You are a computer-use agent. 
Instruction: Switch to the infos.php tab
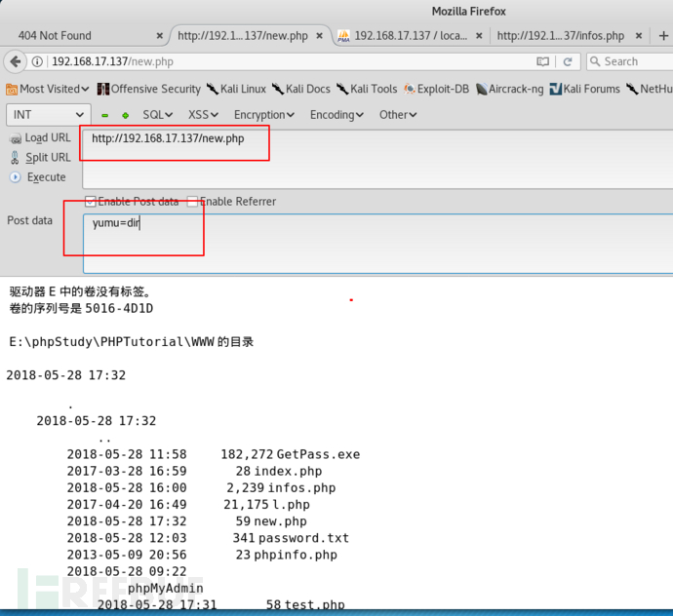point(560,36)
